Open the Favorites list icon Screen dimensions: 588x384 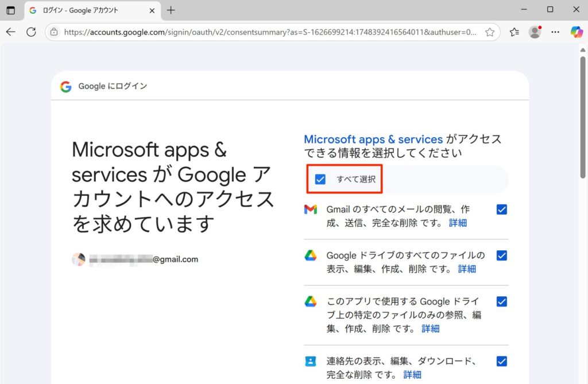pos(514,32)
